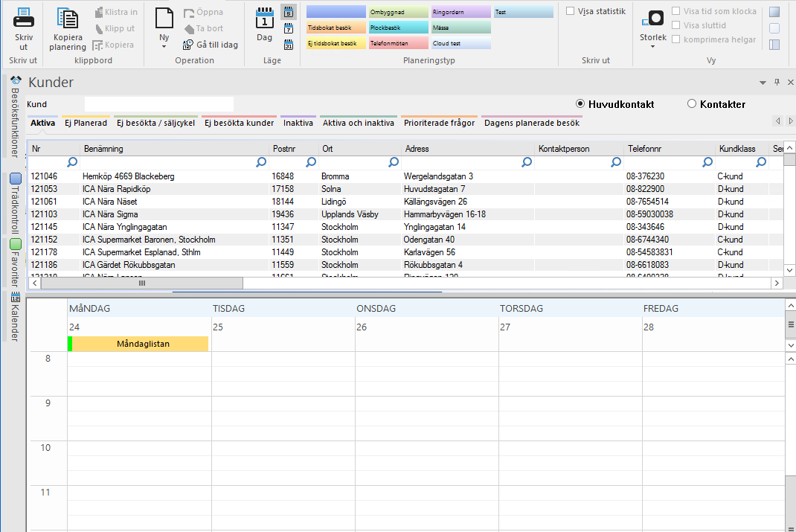Open Besöksfunktioner side panel tab
This screenshot has height=532, width=796.
point(15,118)
